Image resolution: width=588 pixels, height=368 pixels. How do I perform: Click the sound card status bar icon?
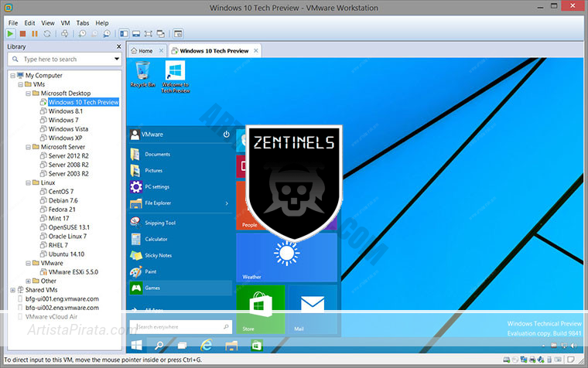click(x=540, y=359)
